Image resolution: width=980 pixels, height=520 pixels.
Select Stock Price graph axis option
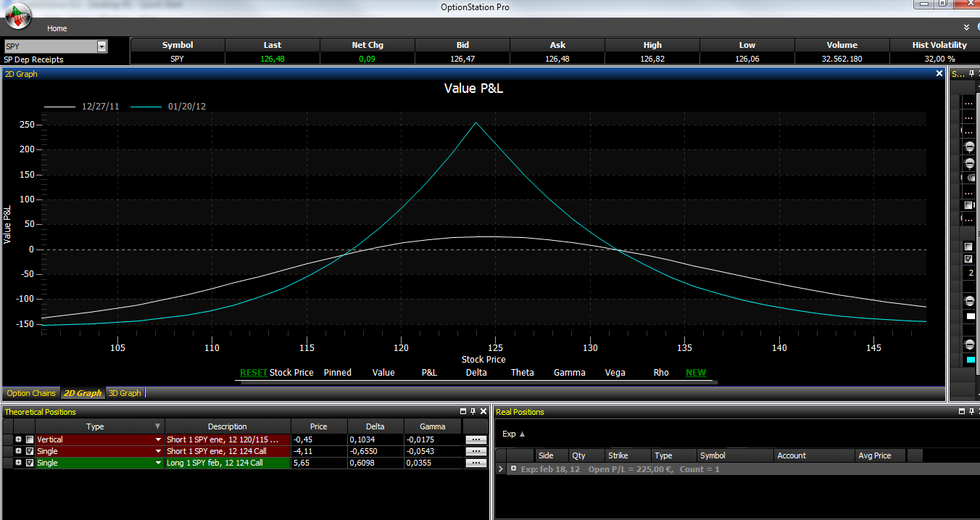291,373
